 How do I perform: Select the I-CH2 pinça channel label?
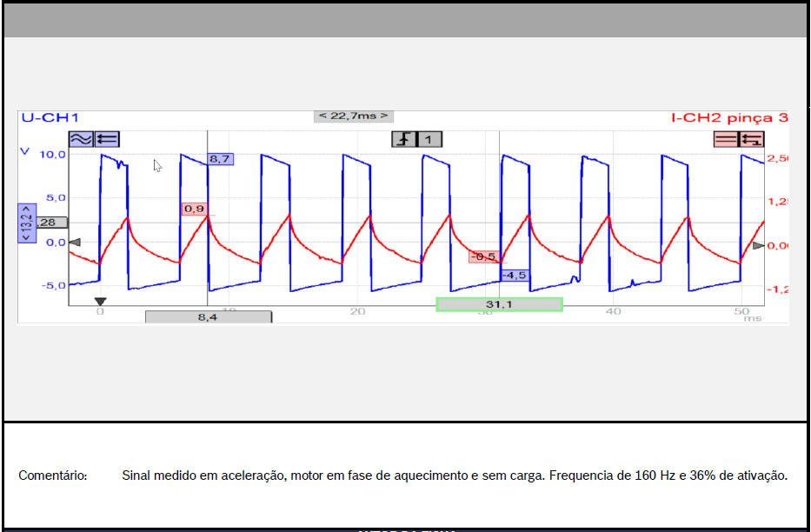point(729,117)
